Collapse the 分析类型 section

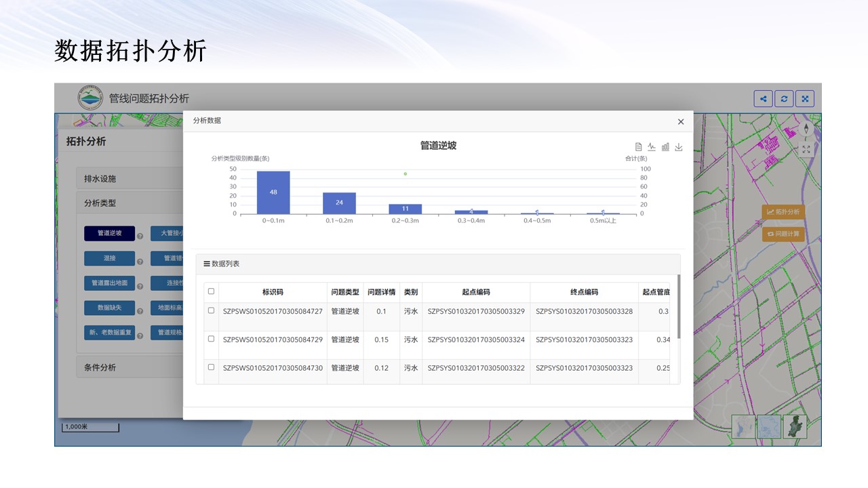click(129, 203)
